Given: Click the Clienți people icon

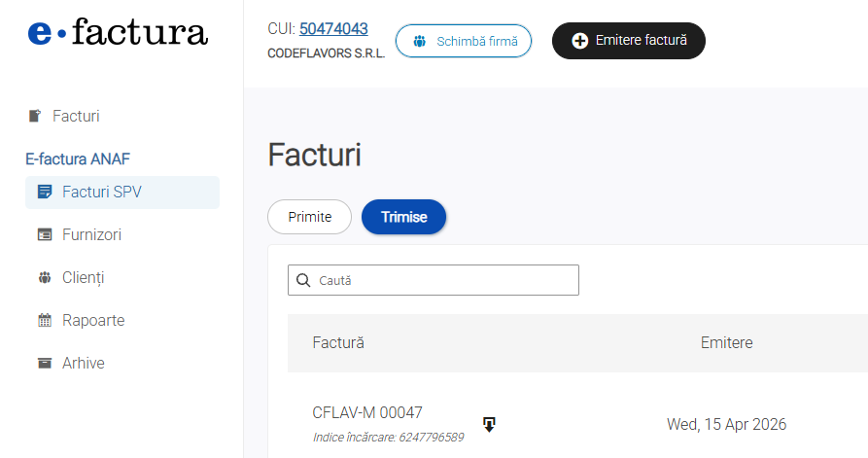Looking at the screenshot, I should [x=45, y=277].
